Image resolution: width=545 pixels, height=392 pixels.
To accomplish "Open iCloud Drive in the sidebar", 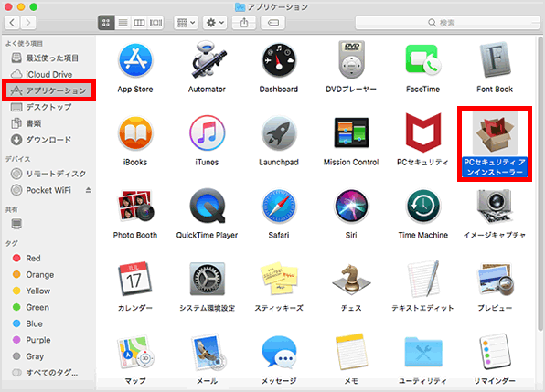I will click(48, 74).
